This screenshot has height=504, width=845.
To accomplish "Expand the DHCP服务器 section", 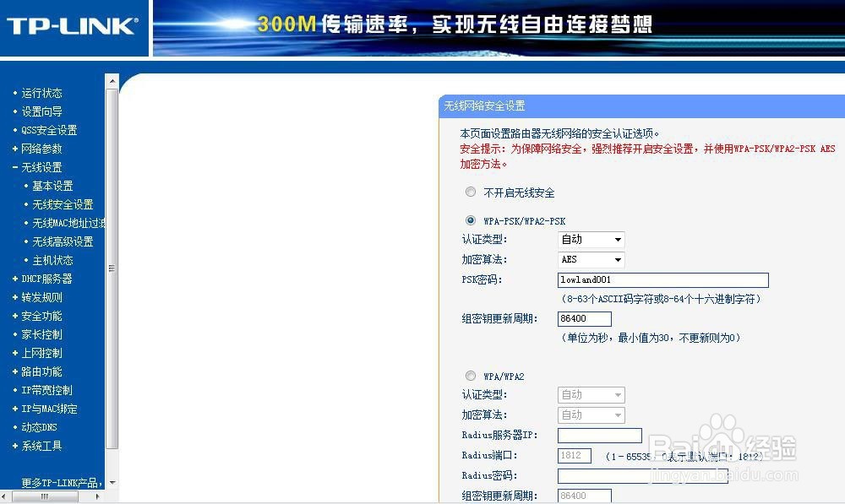I will [46, 279].
